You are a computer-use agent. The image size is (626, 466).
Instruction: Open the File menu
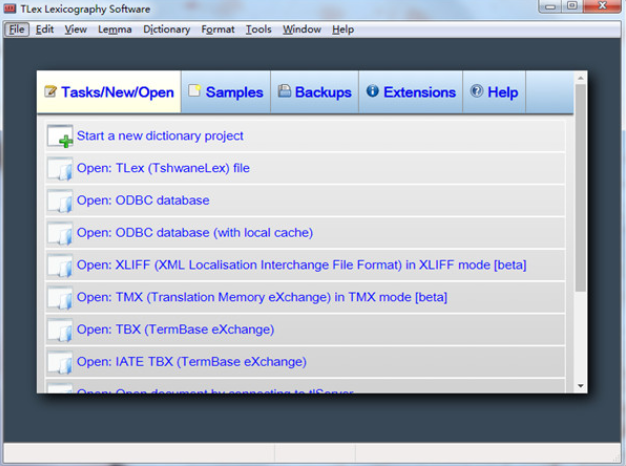coord(17,29)
